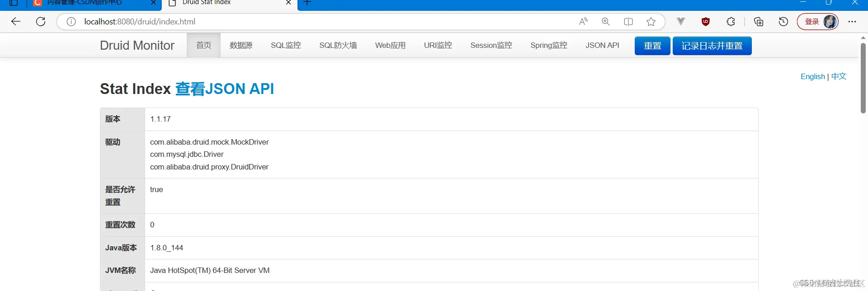Reload the page with the refresh icon
Viewport: 868px width, 291px height.
point(41,22)
